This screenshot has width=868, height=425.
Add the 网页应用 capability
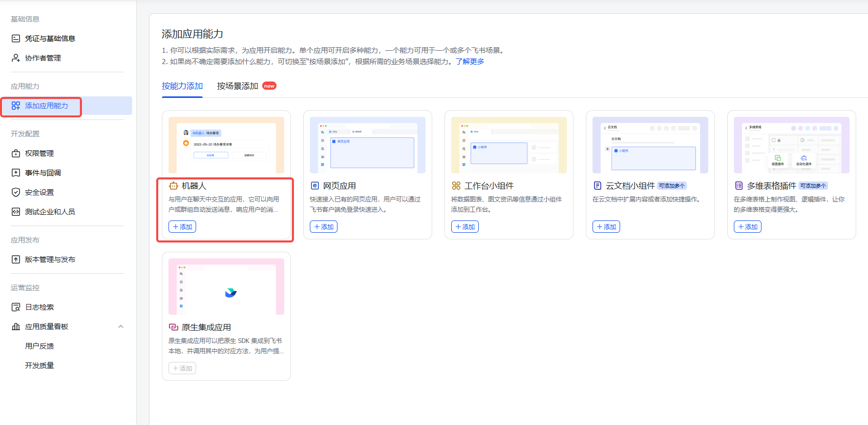[x=324, y=227]
